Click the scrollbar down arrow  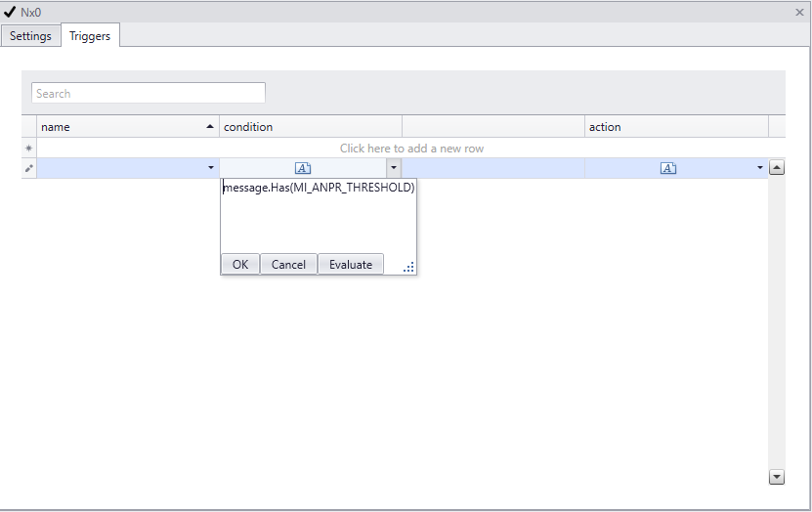click(x=776, y=477)
